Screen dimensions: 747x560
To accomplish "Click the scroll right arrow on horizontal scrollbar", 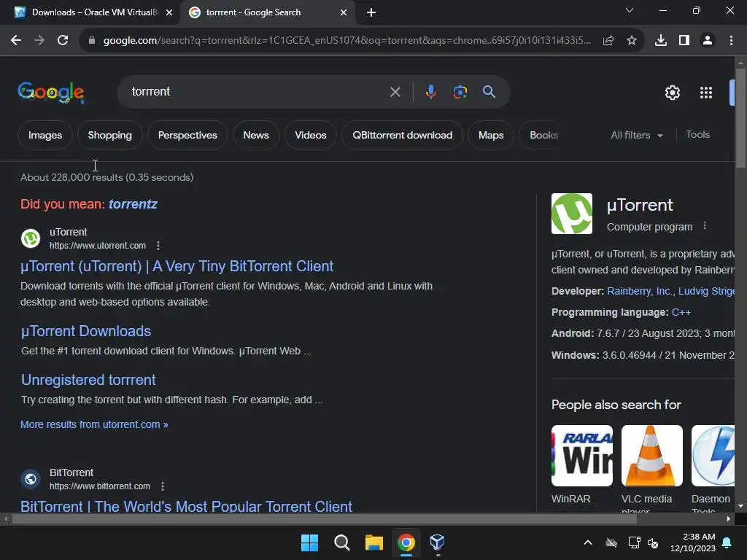I will pyautogui.click(x=729, y=519).
